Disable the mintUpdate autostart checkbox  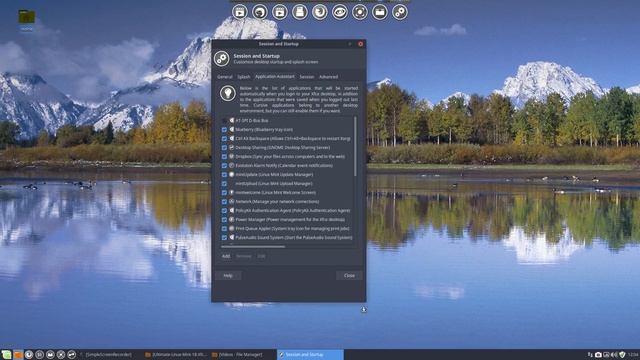224,175
